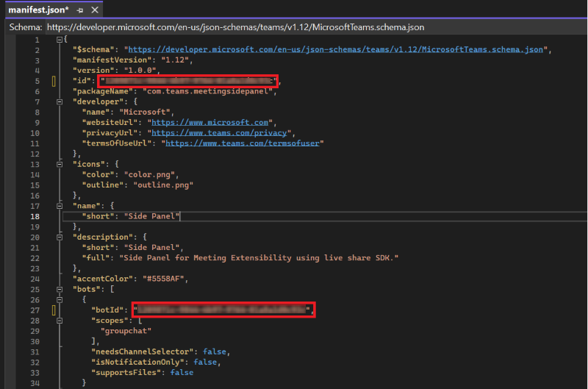The width and height of the screenshot is (588, 389).
Task: Click the developer name value "Microsoft"
Action: 144,113
